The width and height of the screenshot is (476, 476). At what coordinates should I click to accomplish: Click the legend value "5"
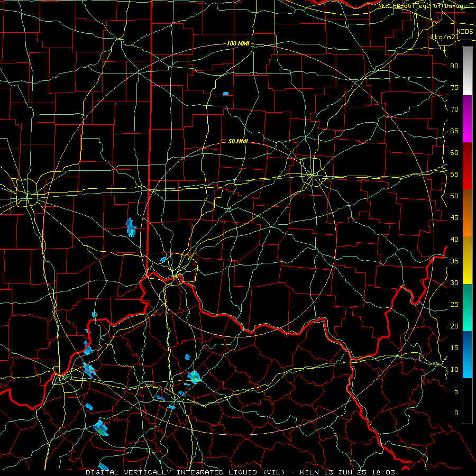(456, 391)
